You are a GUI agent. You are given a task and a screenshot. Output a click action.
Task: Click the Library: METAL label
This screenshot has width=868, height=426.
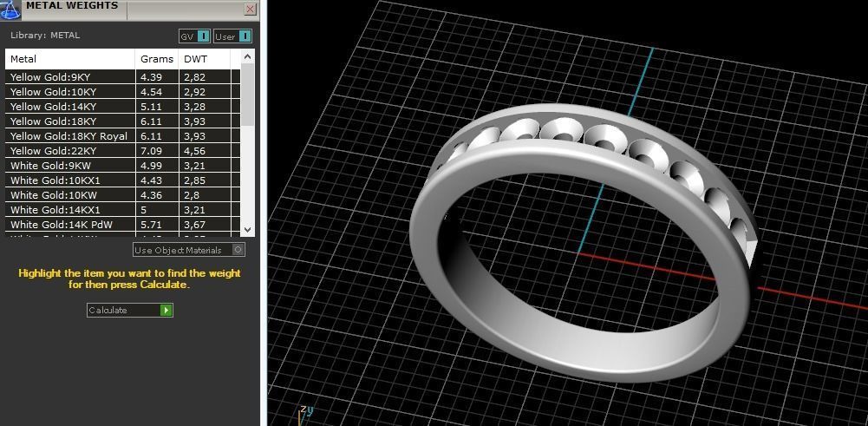[45, 36]
